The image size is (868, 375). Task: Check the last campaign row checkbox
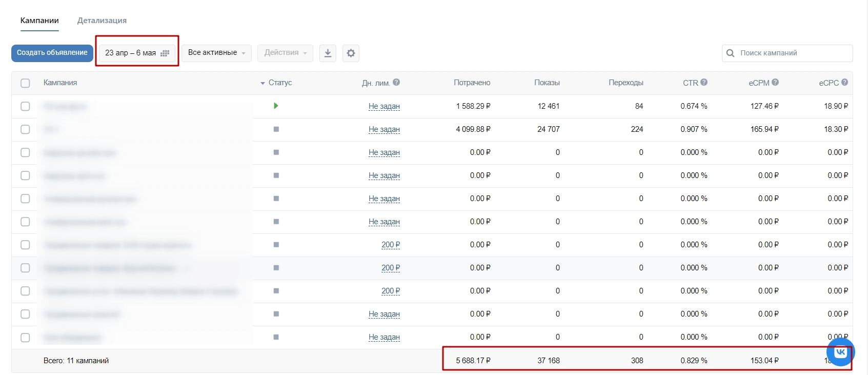click(x=25, y=338)
